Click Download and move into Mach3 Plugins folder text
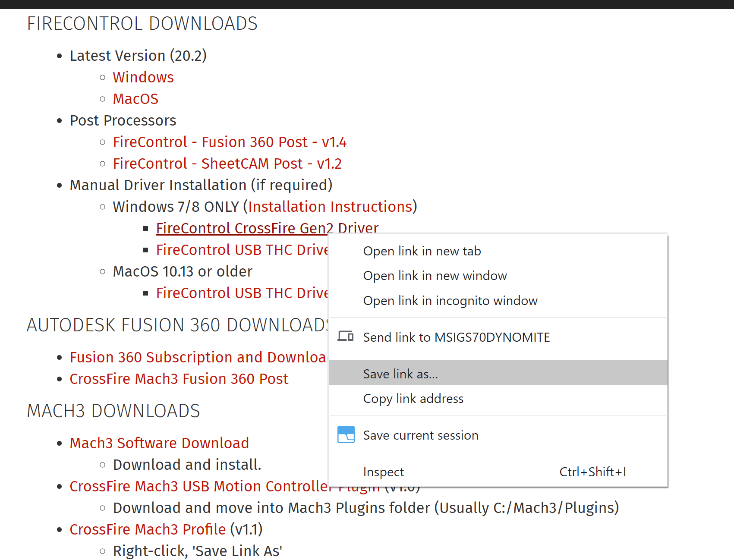The width and height of the screenshot is (734, 560). (366, 508)
